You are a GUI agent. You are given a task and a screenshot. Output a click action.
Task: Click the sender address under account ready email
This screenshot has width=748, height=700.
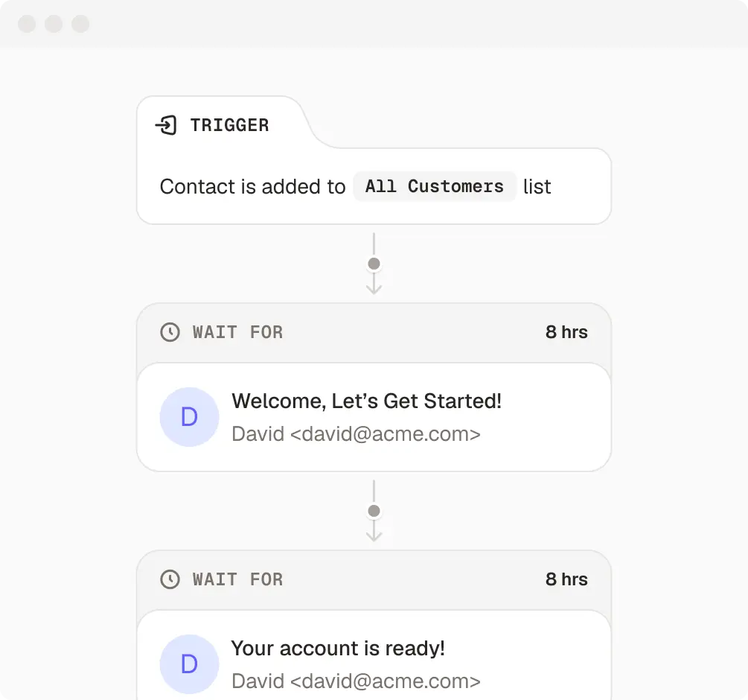(x=356, y=681)
